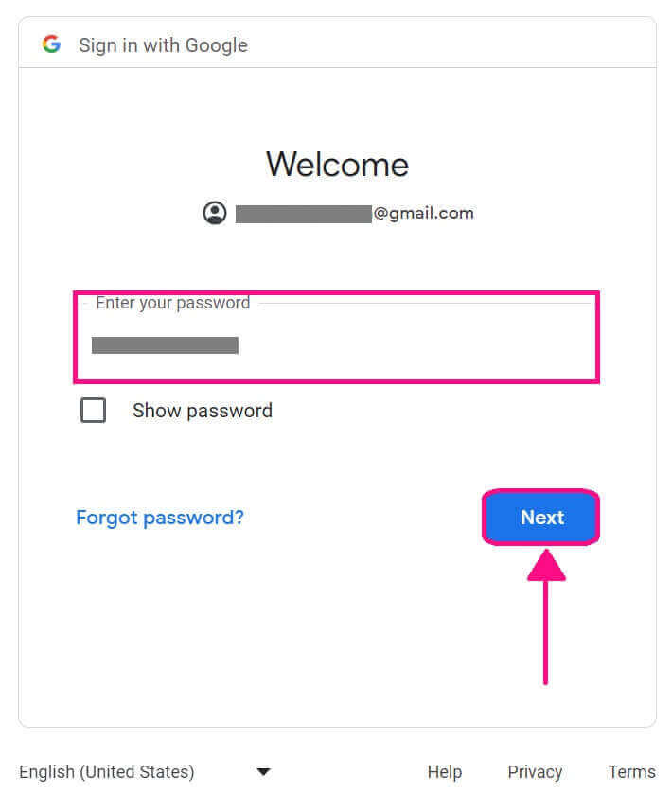
Task: Click the account avatar icon beside the email
Action: coord(215,213)
